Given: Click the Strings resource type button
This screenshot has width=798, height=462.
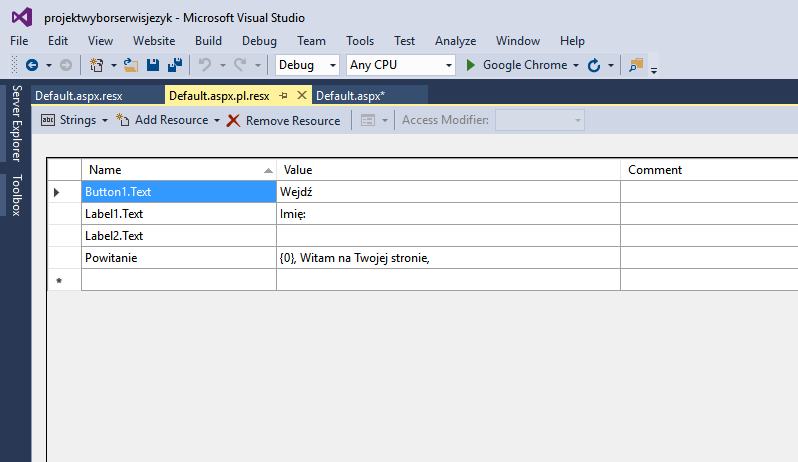Looking at the screenshot, I should point(69,120).
